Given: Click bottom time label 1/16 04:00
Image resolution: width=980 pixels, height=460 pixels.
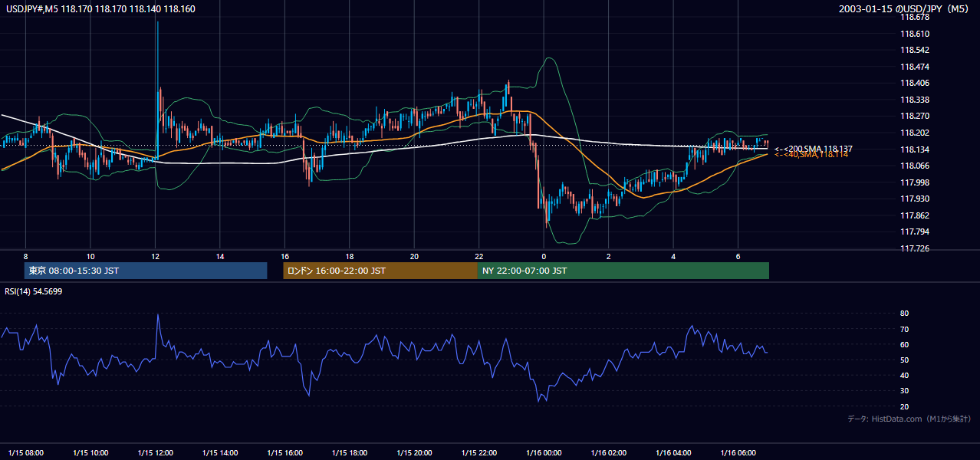Looking at the screenshot, I should [x=674, y=452].
